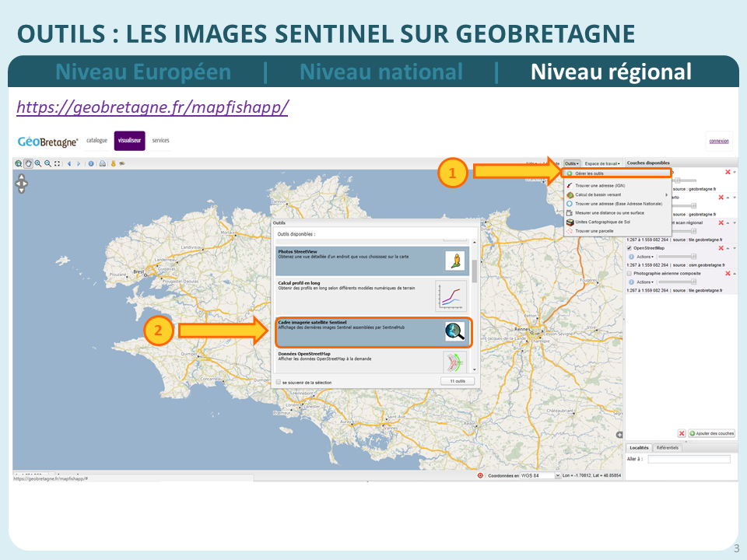747x560 pixels.
Task: Choose 'Gérer les outils' menu entry
Action: tap(617, 173)
